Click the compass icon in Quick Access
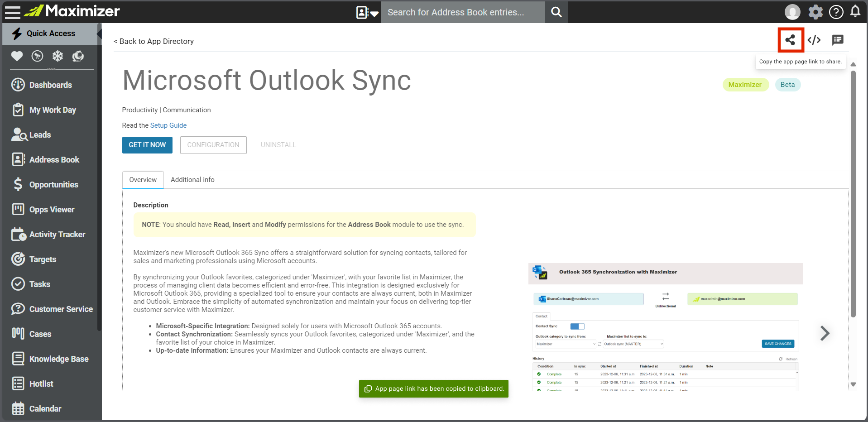The width and height of the screenshot is (868, 422). [x=37, y=56]
